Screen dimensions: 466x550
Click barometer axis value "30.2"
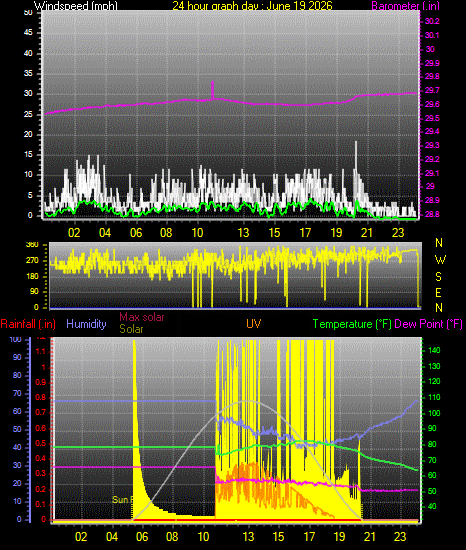click(x=432, y=21)
